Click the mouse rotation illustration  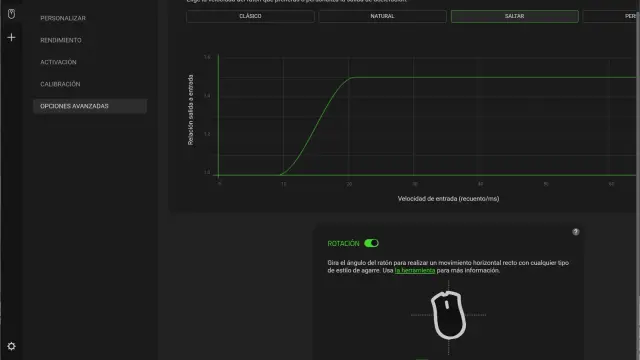[449, 315]
